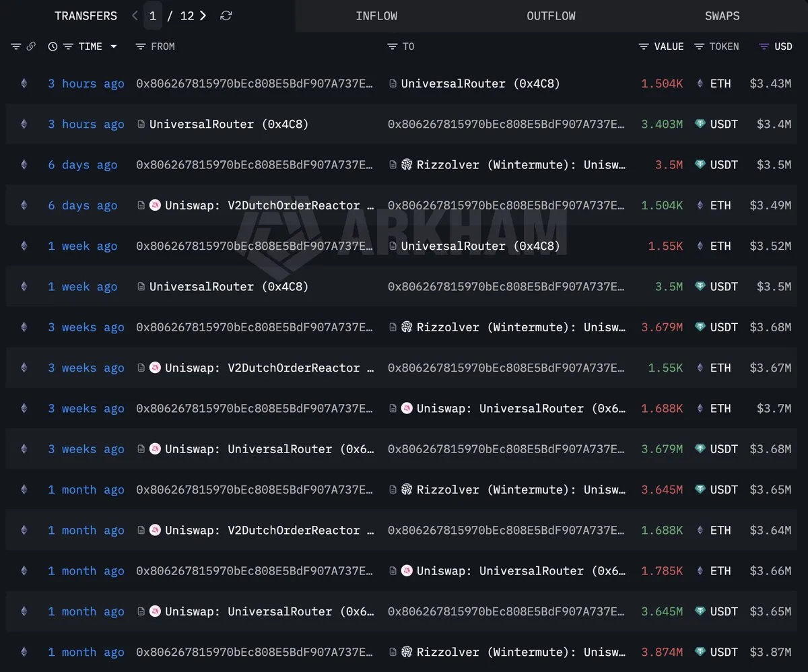Open Uniswap: V2DutchOrderReactor in $3.49M row
Image resolution: width=808 pixels, height=672 pixels.
[x=269, y=205]
